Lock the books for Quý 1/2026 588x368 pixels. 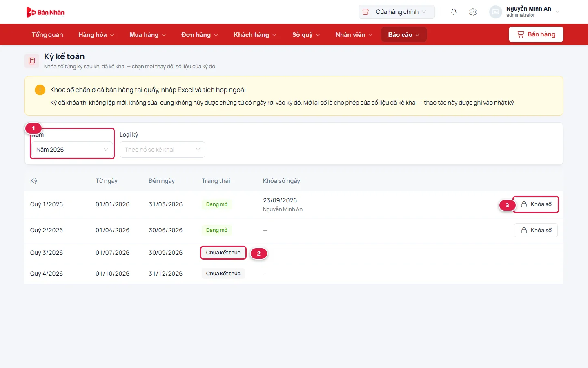pyautogui.click(x=536, y=204)
